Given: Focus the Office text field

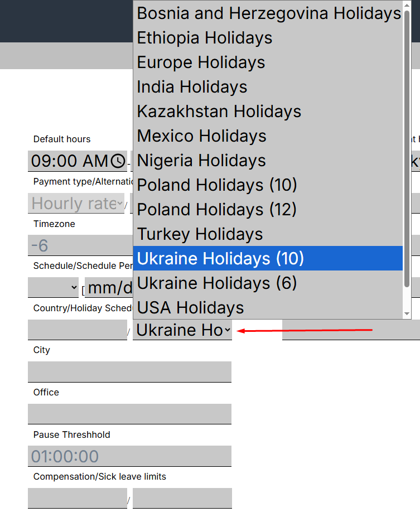Looking at the screenshot, I should [x=129, y=414].
